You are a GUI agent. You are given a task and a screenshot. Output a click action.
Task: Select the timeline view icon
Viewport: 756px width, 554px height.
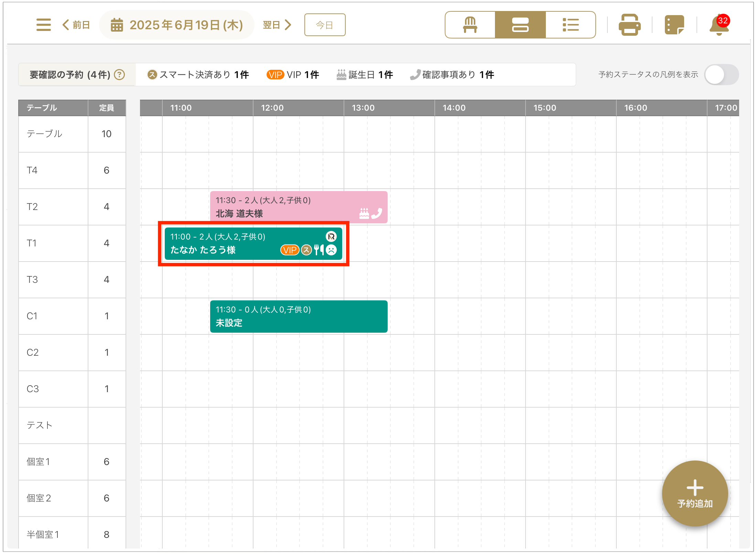520,25
